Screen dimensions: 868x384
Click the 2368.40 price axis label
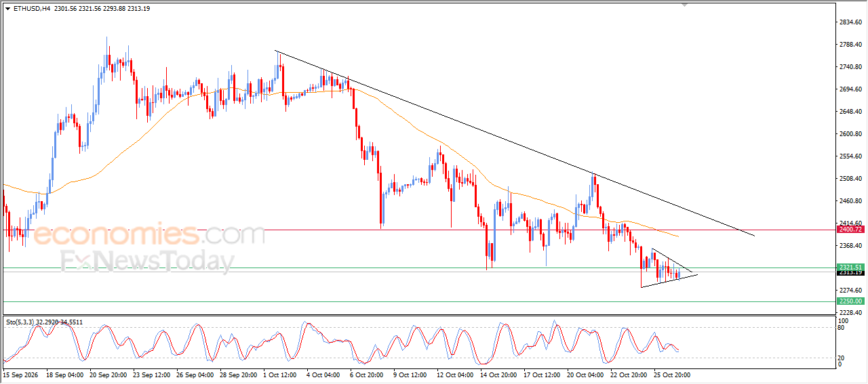850,246
